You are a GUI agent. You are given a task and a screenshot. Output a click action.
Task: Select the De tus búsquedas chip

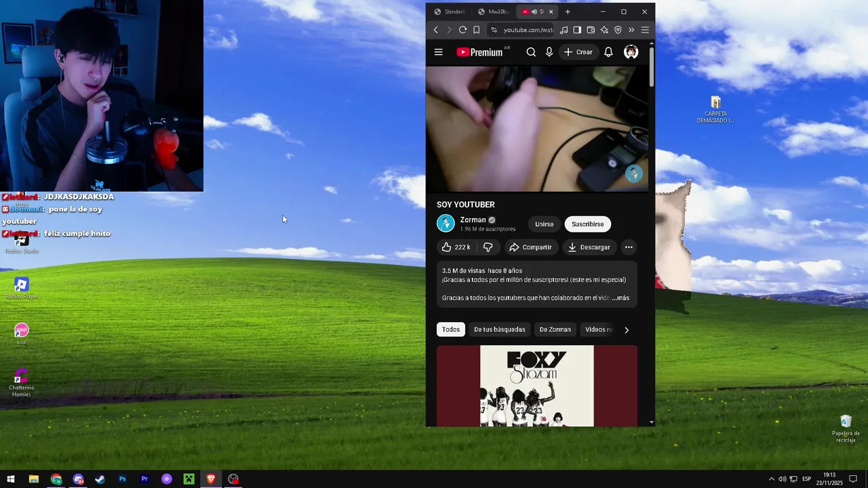tap(500, 329)
